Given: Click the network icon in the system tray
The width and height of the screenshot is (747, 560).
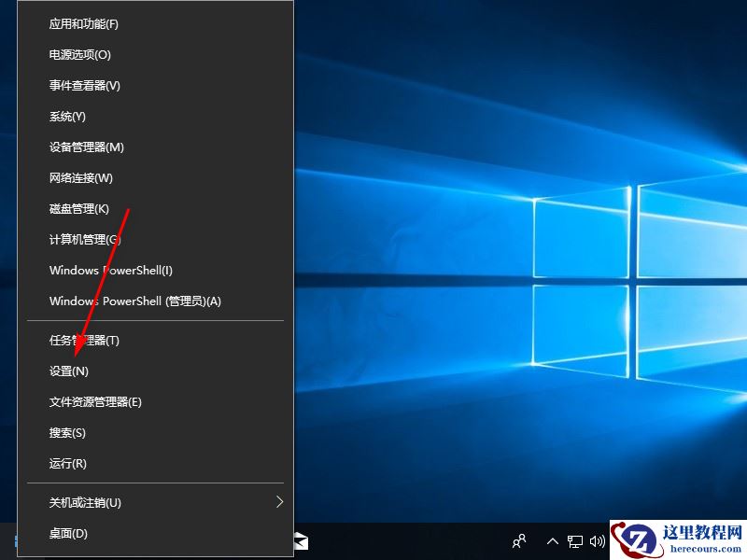Looking at the screenshot, I should [x=575, y=541].
